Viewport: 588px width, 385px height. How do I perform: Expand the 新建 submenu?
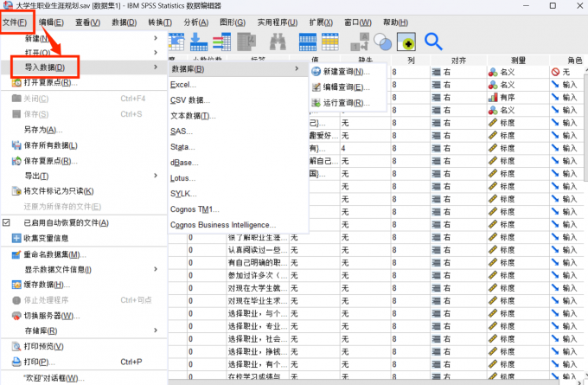(85, 38)
